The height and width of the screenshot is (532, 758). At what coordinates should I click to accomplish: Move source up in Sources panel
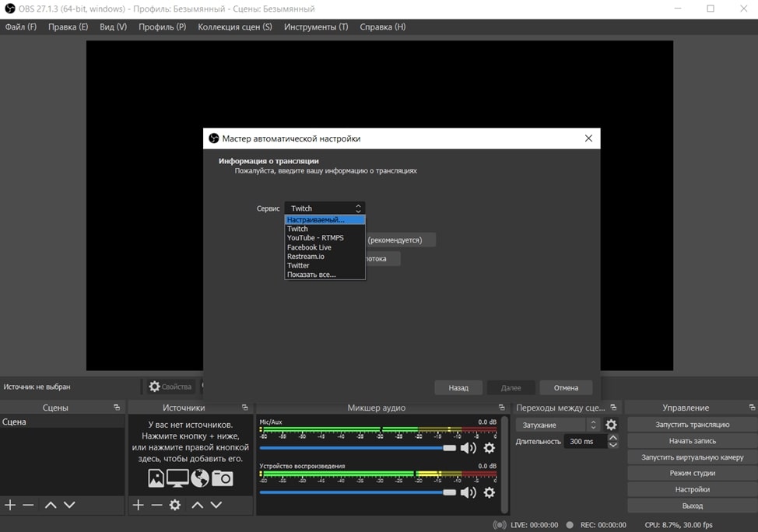197,505
